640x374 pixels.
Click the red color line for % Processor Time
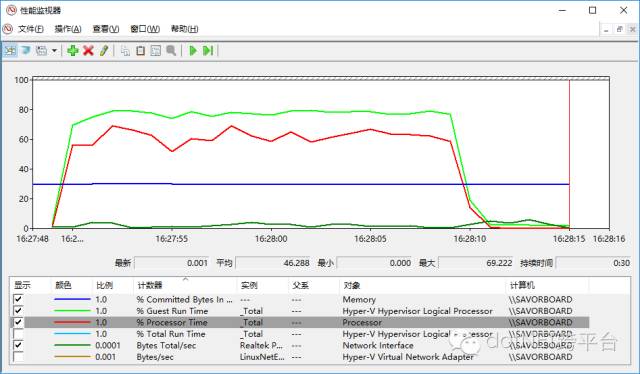tap(72, 322)
